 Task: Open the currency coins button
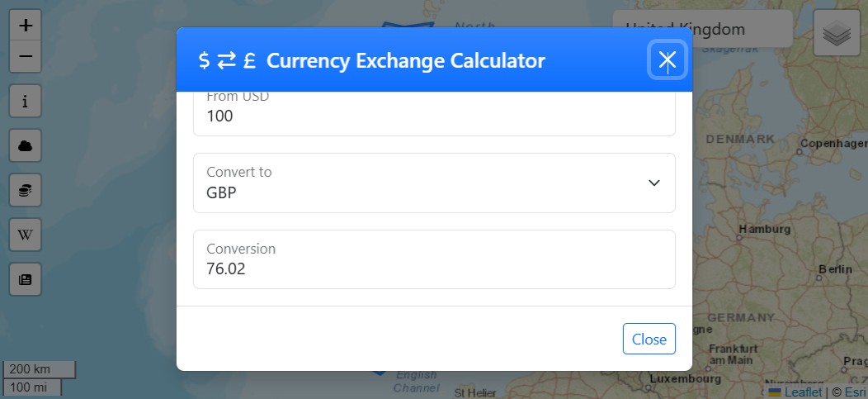(26, 191)
